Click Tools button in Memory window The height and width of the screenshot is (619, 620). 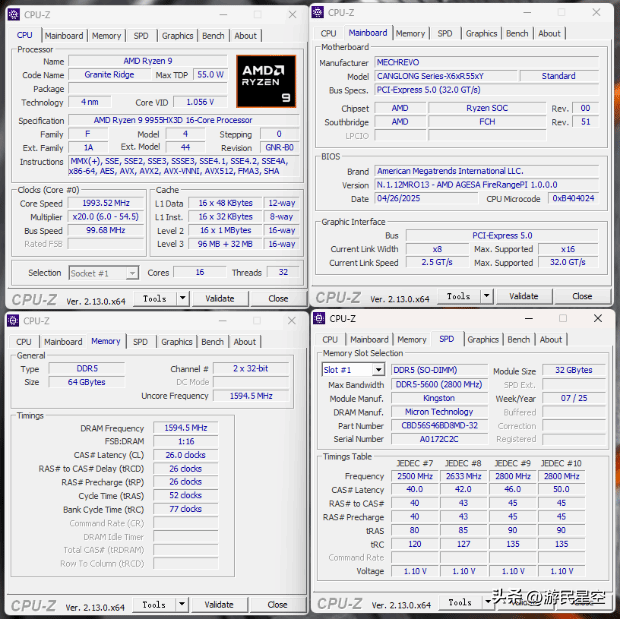(154, 605)
